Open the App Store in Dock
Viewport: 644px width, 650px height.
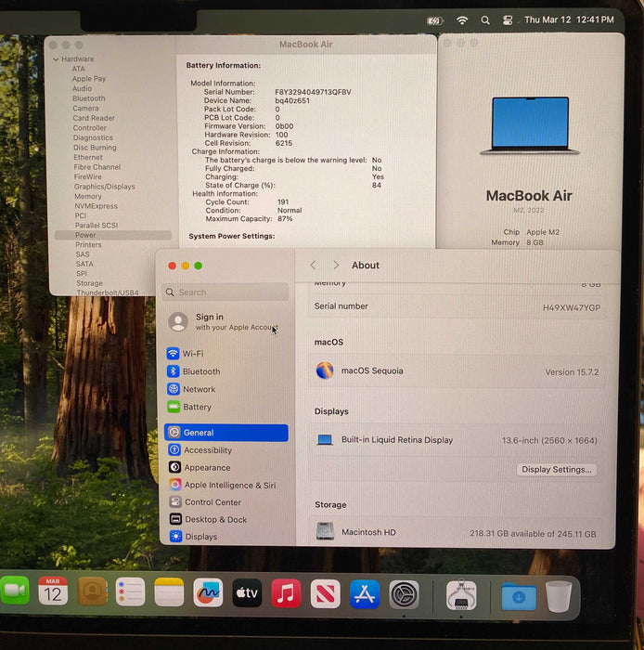click(365, 594)
